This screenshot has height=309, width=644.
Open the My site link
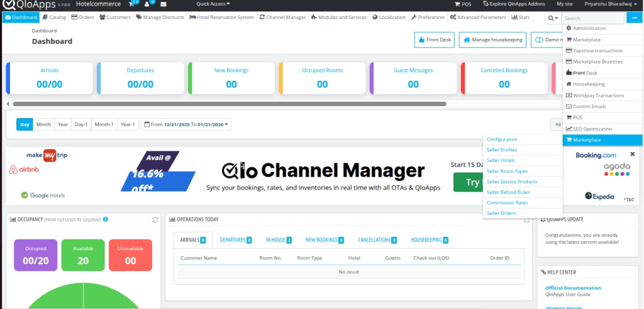[564, 4]
